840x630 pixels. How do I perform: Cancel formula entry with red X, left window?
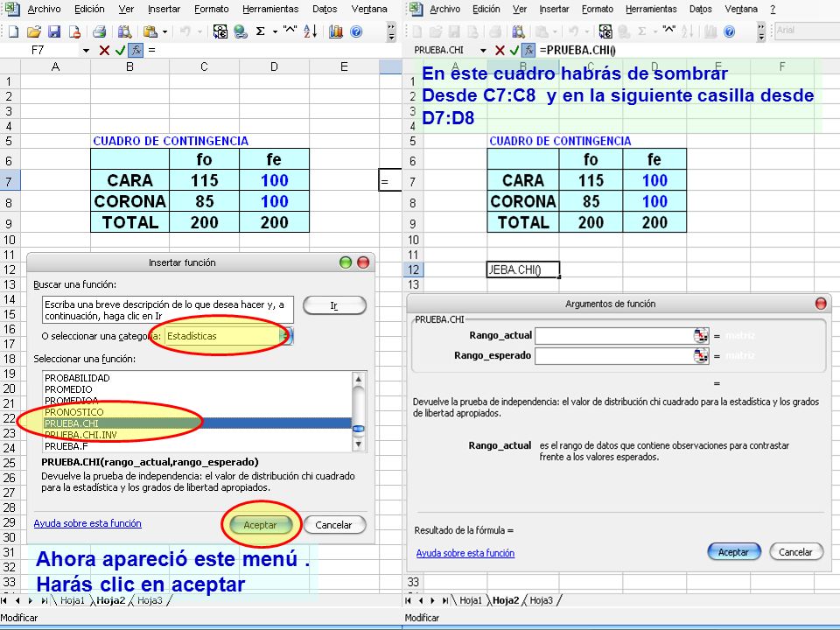point(104,51)
